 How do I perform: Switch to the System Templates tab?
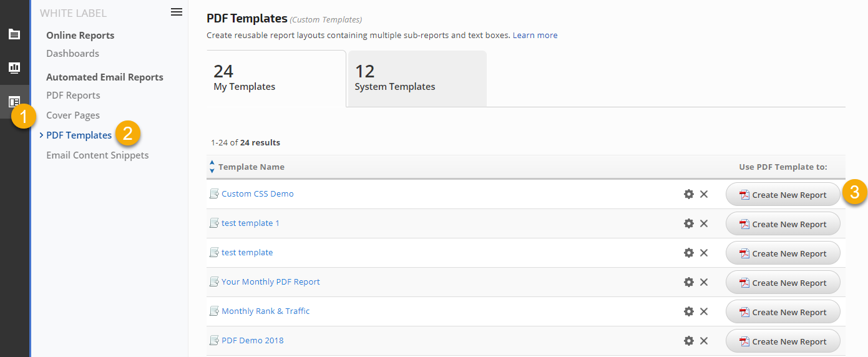point(417,79)
